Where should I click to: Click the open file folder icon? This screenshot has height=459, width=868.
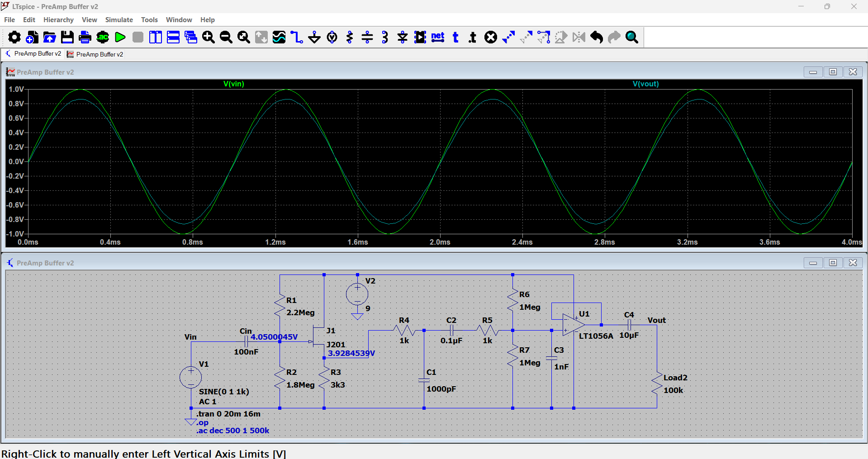(x=50, y=37)
